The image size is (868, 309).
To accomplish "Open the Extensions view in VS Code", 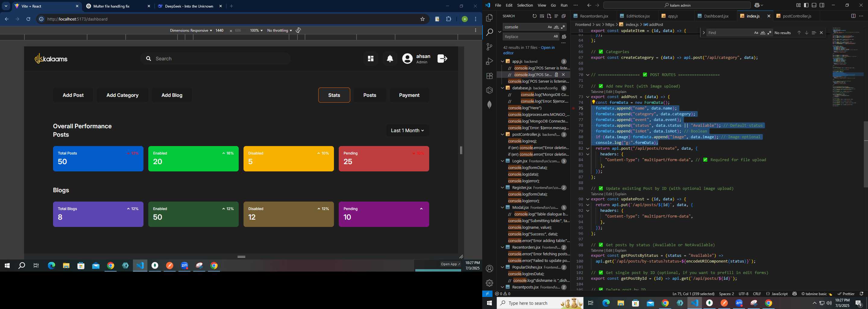I will 489,76.
